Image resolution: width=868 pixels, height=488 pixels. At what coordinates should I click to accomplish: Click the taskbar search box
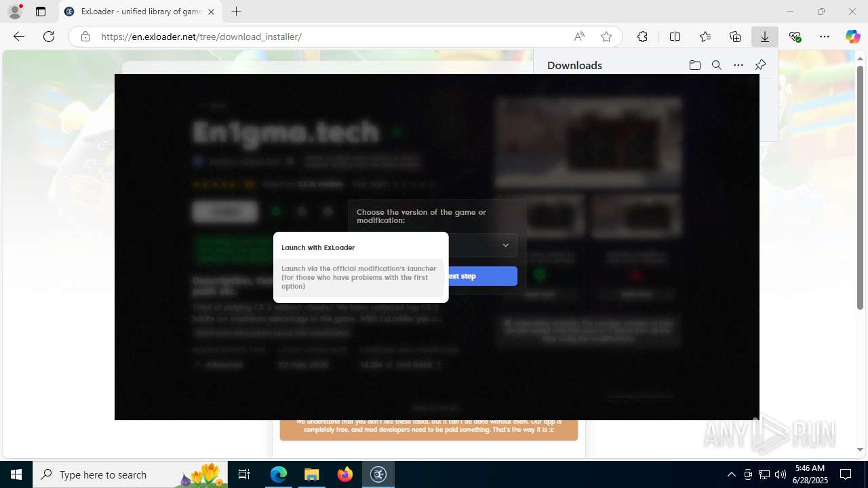pos(130,474)
